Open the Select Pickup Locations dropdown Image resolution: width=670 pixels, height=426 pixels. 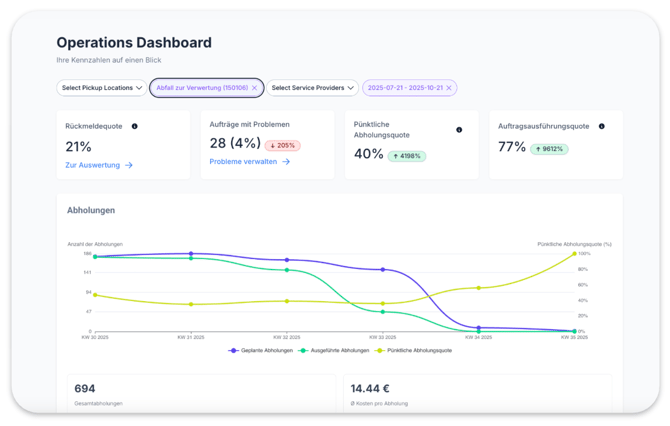101,88
